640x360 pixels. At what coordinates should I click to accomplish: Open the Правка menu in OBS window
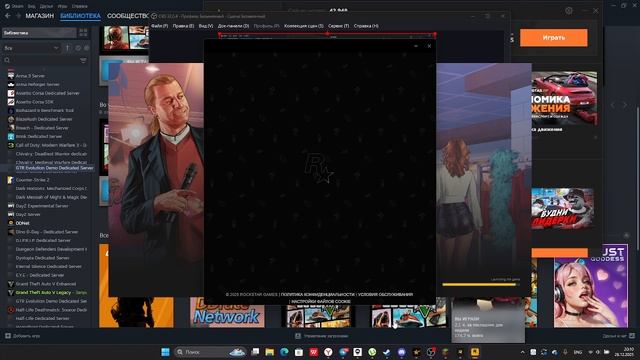pyautogui.click(x=183, y=26)
